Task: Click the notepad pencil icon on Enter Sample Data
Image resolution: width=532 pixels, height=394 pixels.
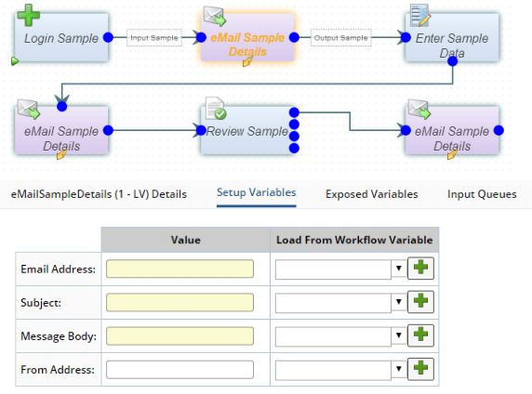Action: 420,15
